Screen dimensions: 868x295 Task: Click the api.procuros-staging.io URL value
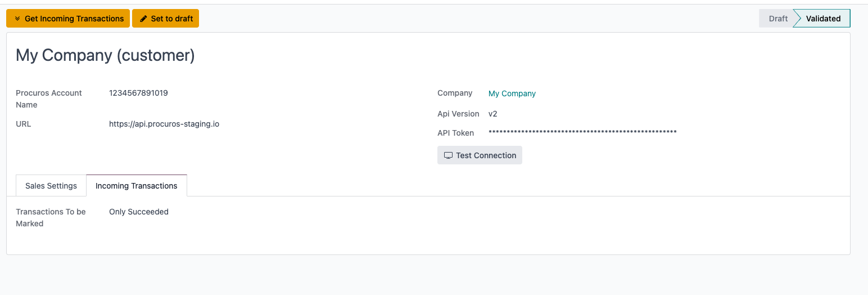pos(164,124)
